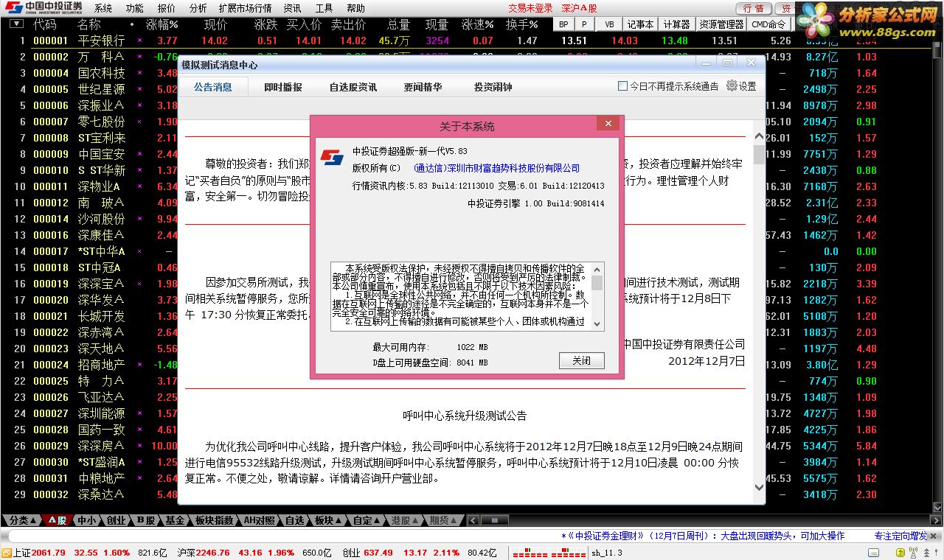
Task: Click the message card icon in status bar
Action: click(873, 553)
